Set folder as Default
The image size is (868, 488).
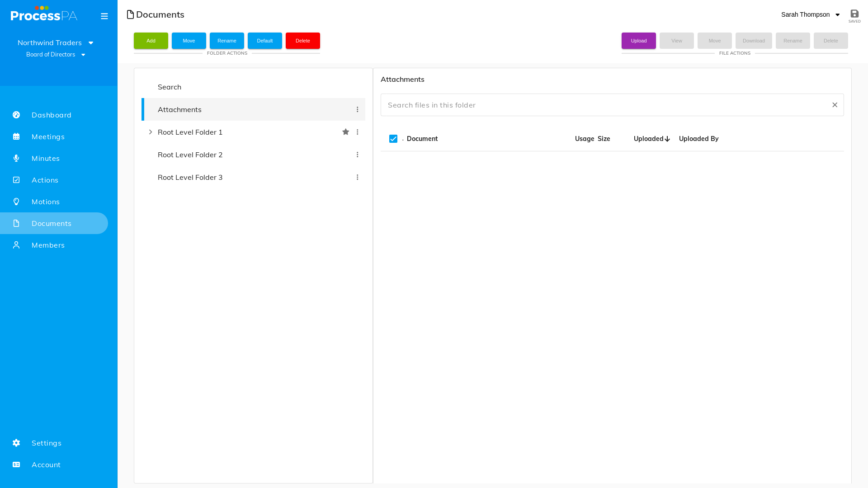(x=265, y=41)
